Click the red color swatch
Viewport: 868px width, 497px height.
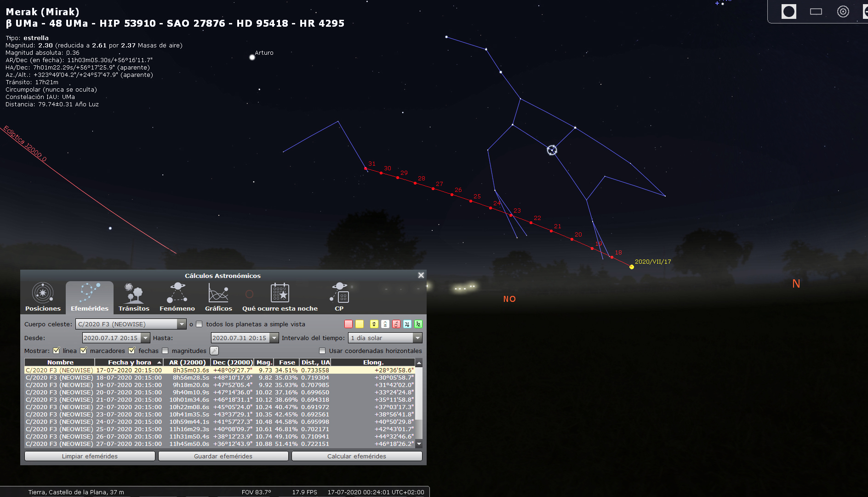pos(348,324)
